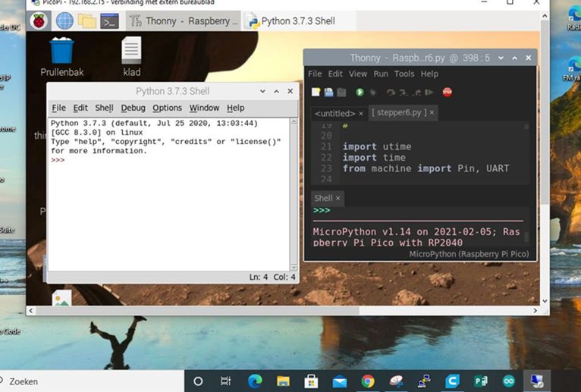Screen dimensions: 581x392
Task: Open View menu in Thonny
Action: coord(358,74)
